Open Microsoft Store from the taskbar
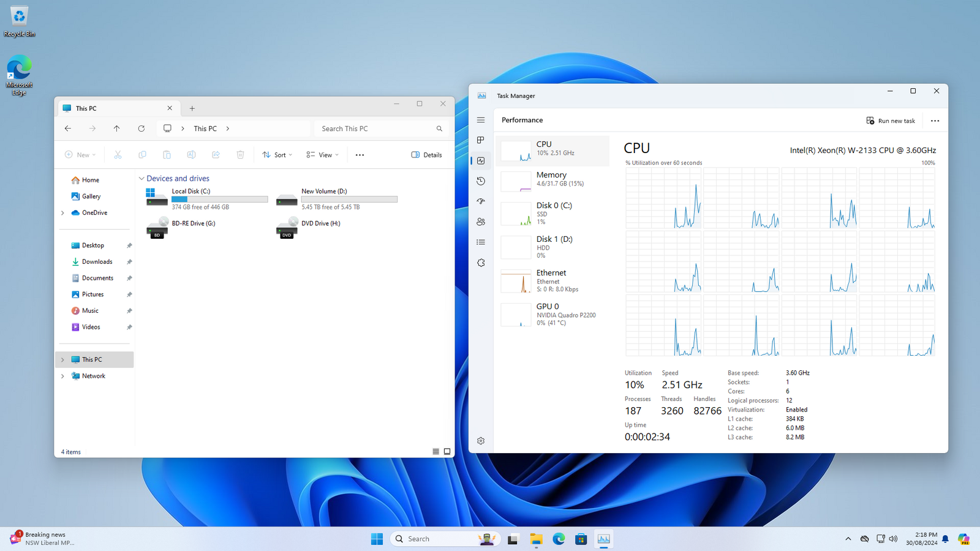 [x=581, y=539]
